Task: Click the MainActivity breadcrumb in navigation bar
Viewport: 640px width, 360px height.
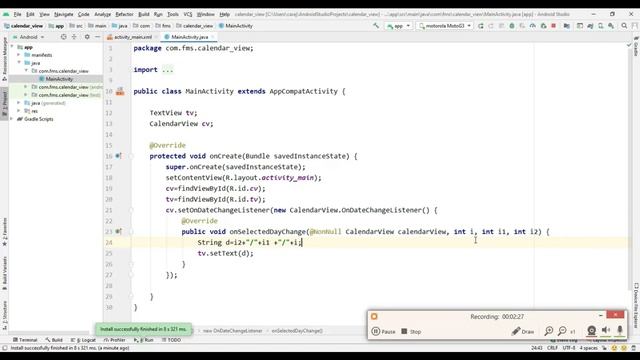Action: tap(236, 26)
